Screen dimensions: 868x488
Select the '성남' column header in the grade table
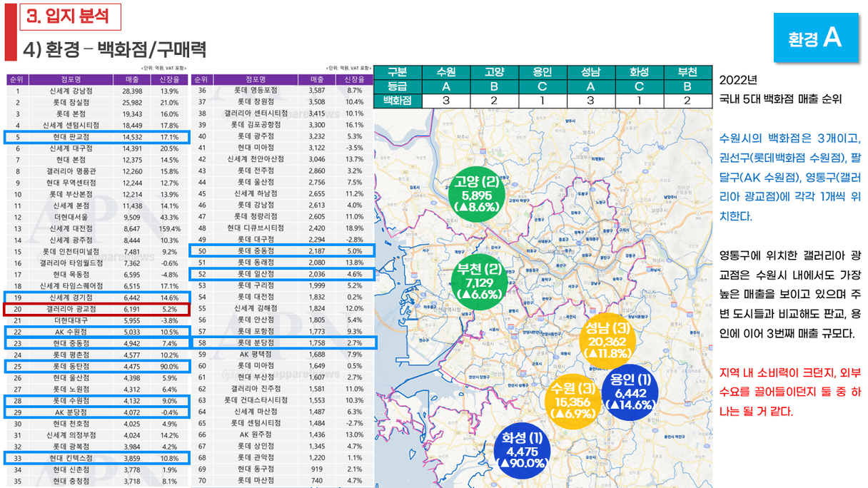(x=590, y=72)
